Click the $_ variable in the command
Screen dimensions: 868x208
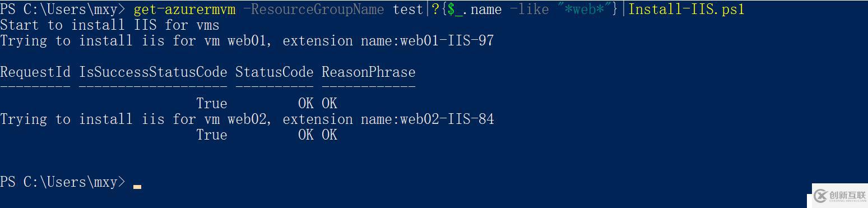coord(454,10)
